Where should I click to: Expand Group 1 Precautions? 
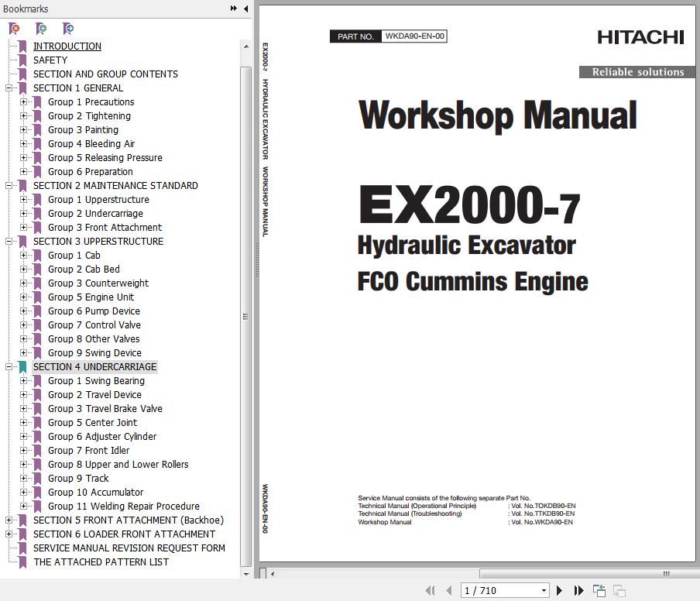click(x=23, y=102)
